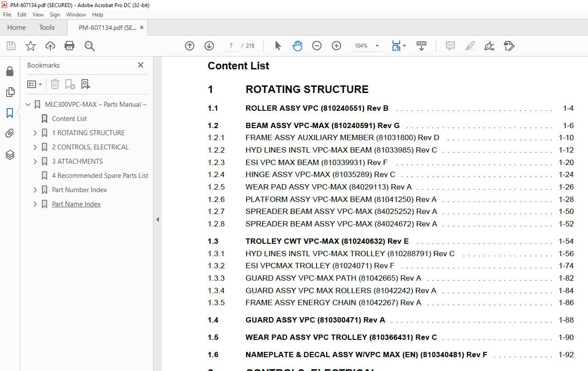Open the page thumbnails panel

[x=10, y=92]
